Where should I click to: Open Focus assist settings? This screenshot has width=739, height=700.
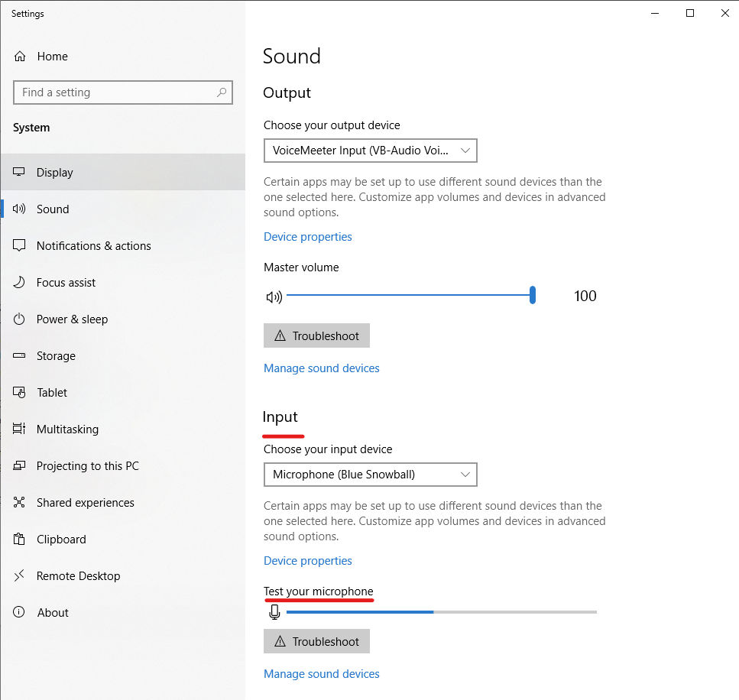pyautogui.click(x=123, y=282)
